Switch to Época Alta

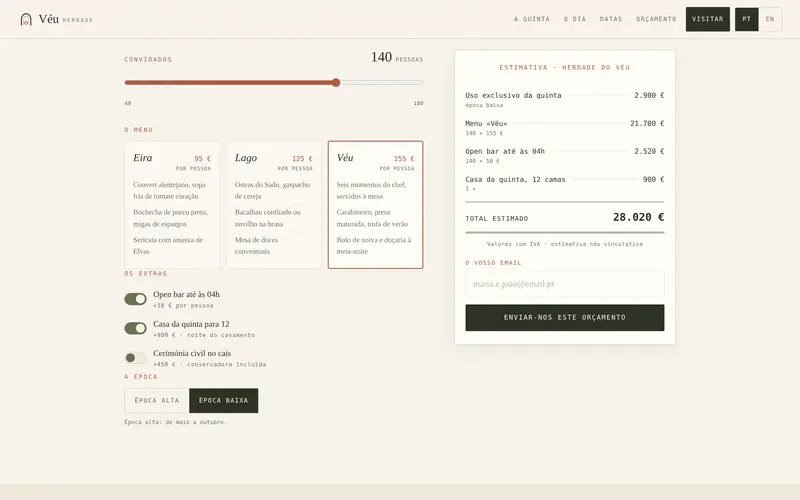point(157,401)
